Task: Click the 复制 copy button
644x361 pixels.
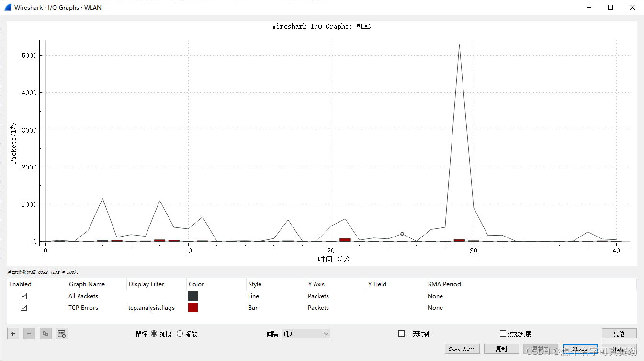Action: click(x=501, y=349)
